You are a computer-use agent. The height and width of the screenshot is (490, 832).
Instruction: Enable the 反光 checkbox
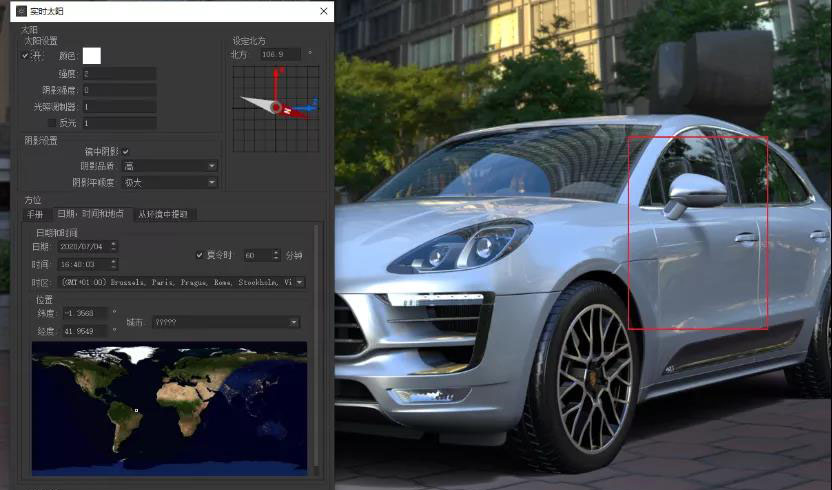pyautogui.click(x=53, y=123)
